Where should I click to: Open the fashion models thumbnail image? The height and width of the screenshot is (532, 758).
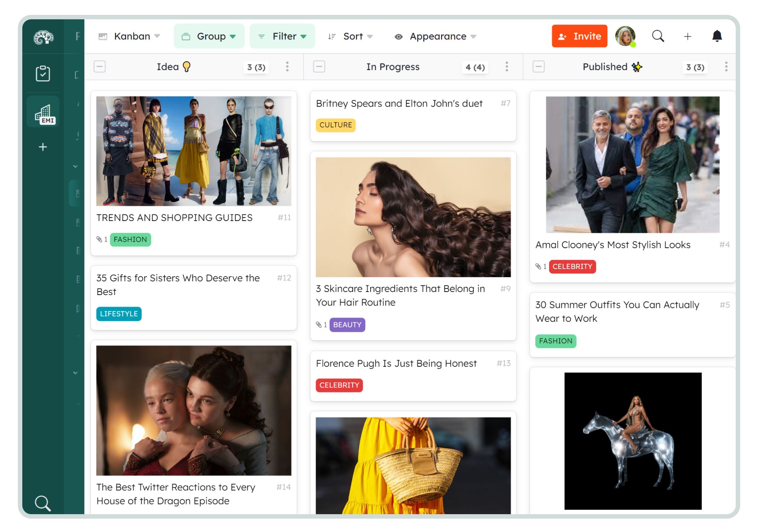click(x=194, y=151)
